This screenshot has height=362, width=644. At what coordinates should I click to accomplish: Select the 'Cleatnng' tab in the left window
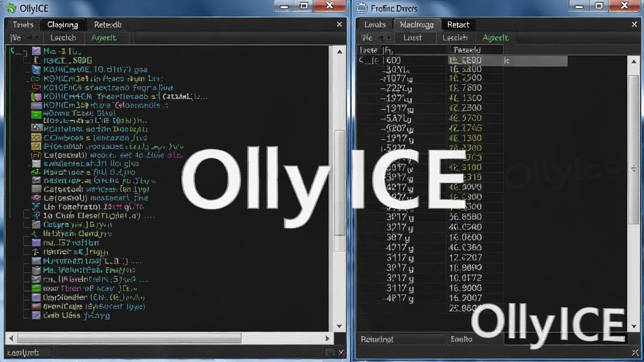pos(63,25)
